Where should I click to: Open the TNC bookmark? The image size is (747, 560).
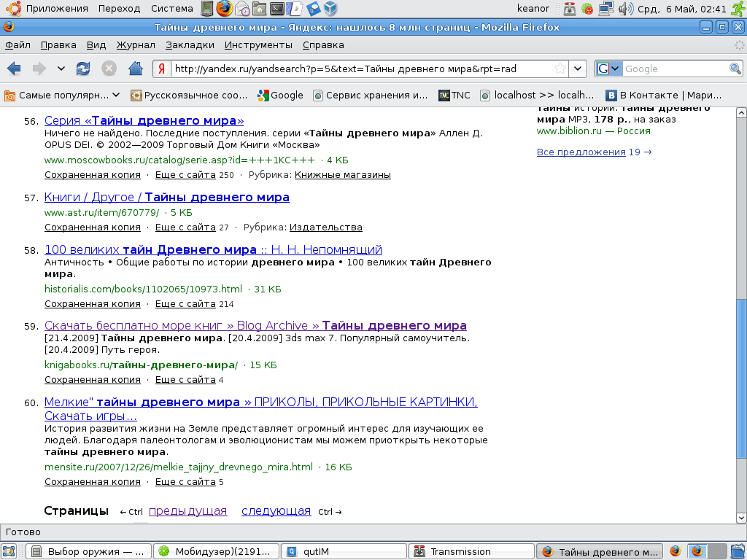454,96
